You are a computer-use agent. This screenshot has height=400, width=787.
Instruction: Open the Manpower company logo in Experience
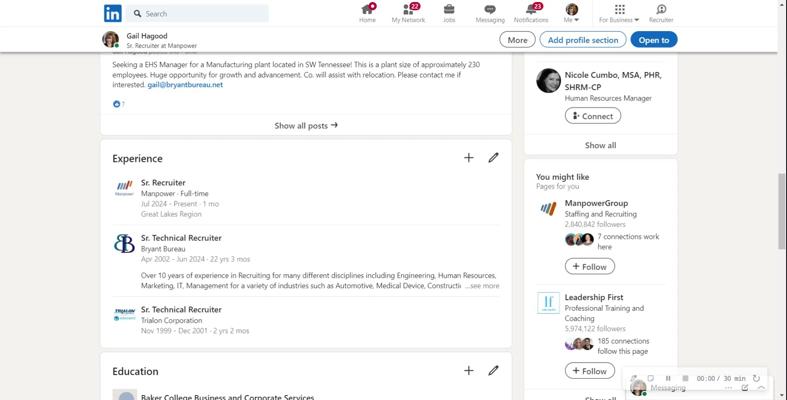(x=124, y=188)
